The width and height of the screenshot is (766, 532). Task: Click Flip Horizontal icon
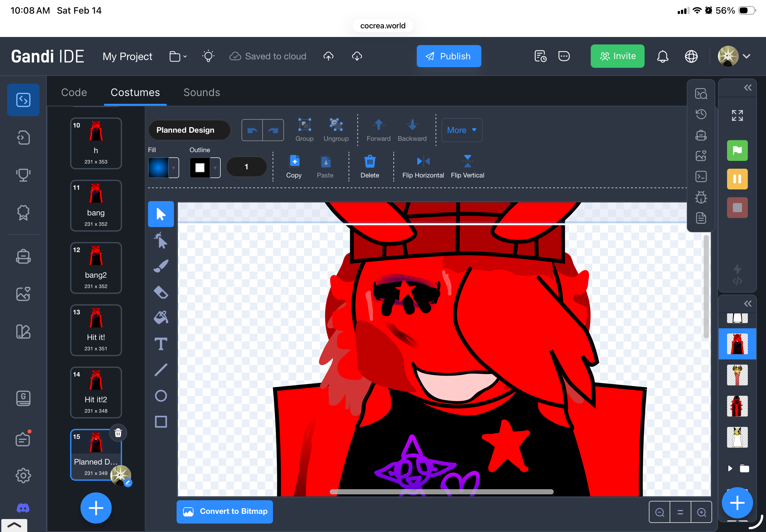(423, 162)
